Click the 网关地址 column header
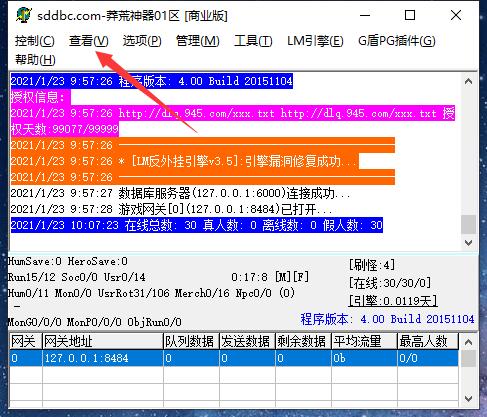This screenshot has height=417, width=487. point(103,341)
